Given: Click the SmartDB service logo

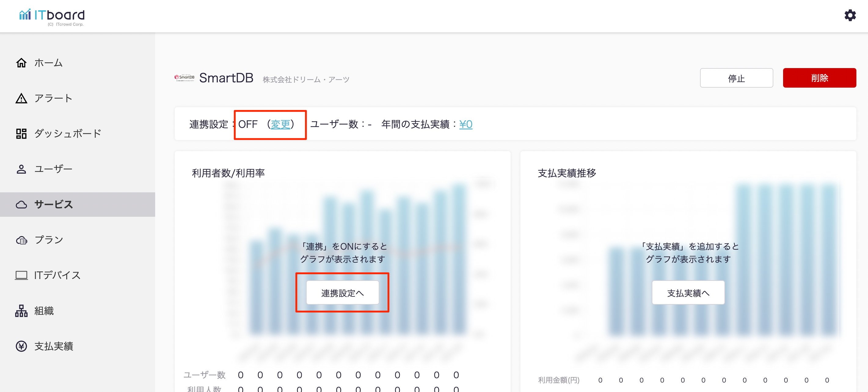Looking at the screenshot, I should coord(184,78).
